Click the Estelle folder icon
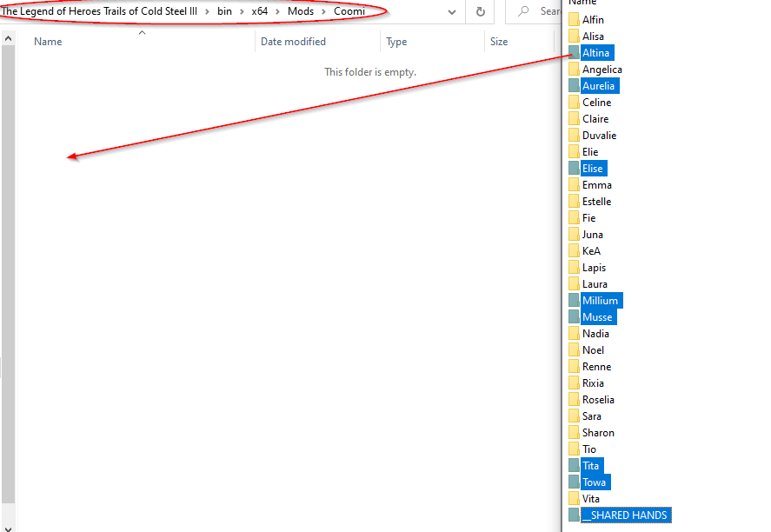Screen dimensions: 771x532 click(x=574, y=202)
